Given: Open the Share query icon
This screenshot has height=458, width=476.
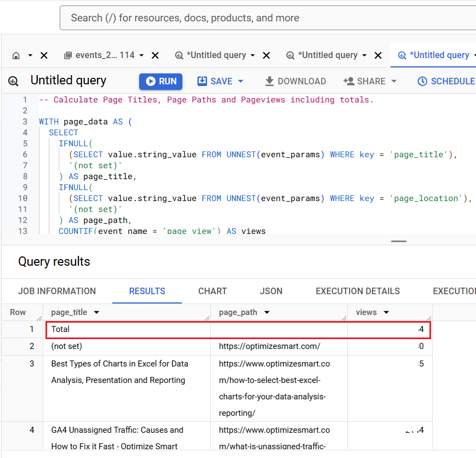Looking at the screenshot, I should (349, 81).
